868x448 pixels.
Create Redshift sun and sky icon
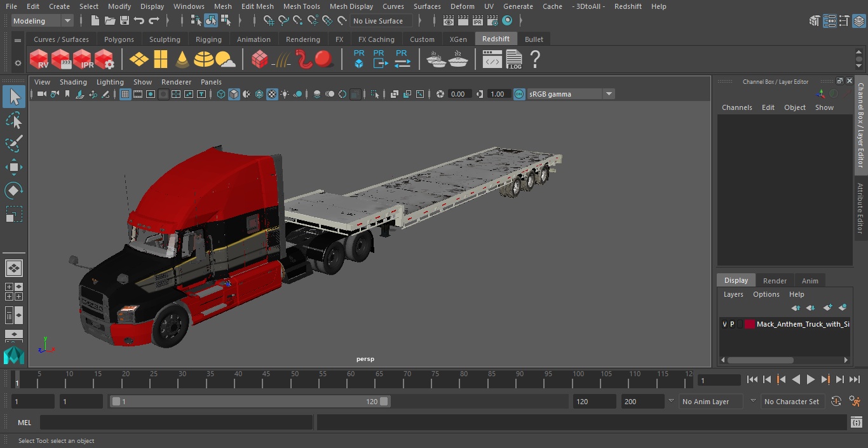[x=226, y=60]
